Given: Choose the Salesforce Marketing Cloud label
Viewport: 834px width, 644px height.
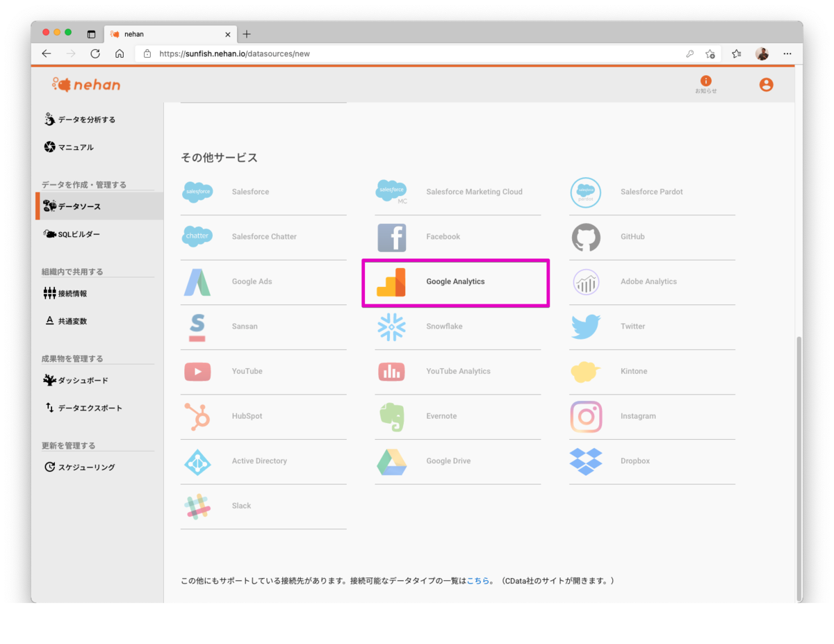Looking at the screenshot, I should (474, 192).
